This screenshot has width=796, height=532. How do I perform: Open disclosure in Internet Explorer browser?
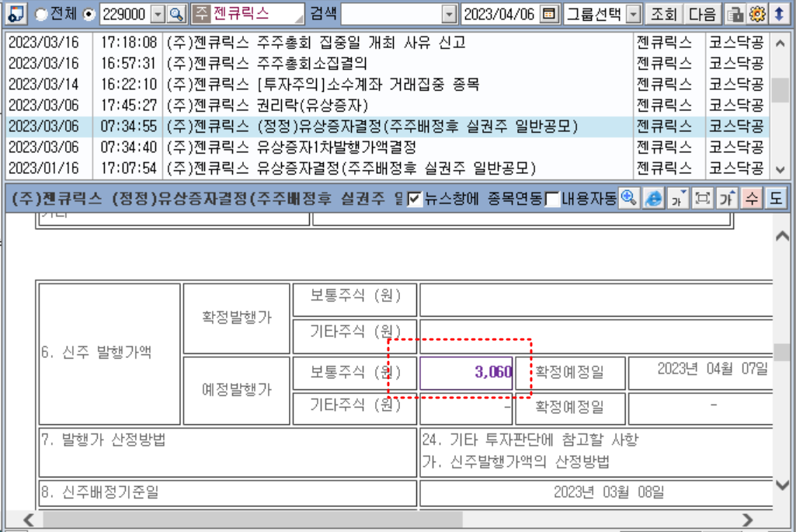[x=653, y=198]
